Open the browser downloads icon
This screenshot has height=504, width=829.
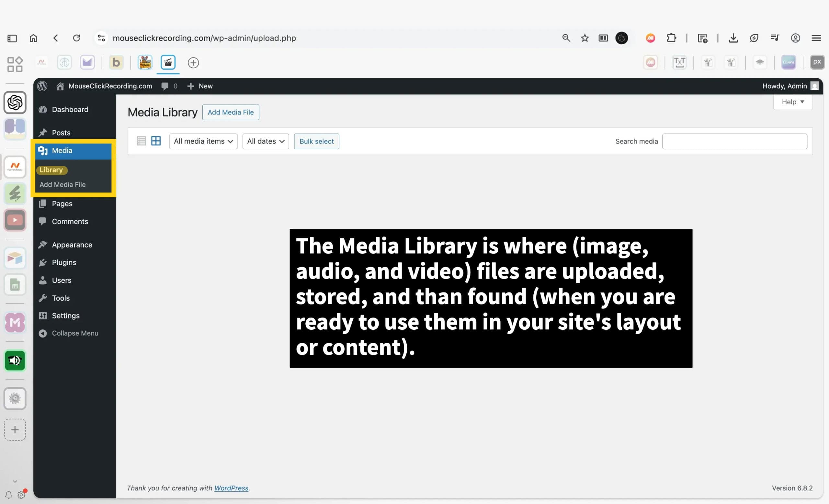pos(733,38)
